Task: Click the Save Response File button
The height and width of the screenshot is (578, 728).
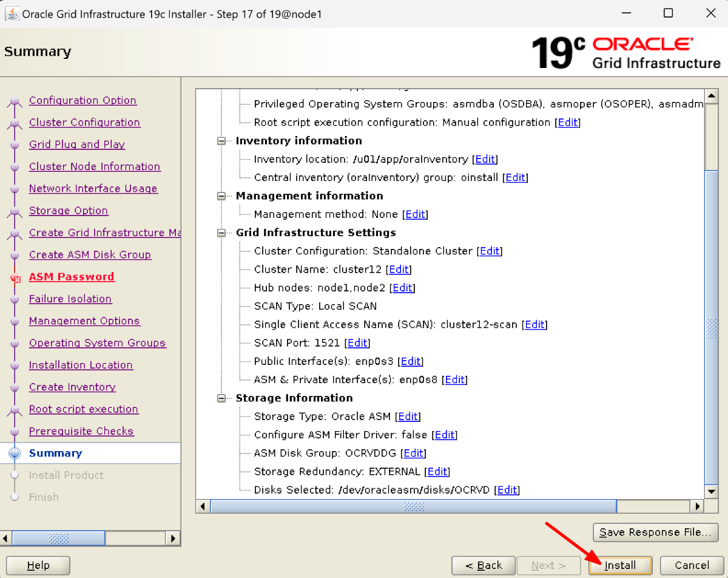Action: [655, 532]
